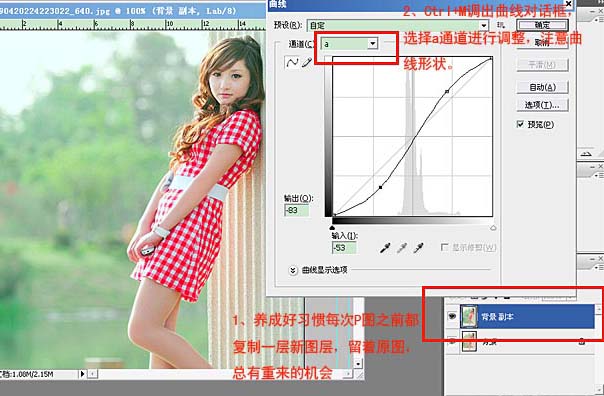Expand 曲线显示选项 curve display options
Viewport: 604px width, 396px height.
point(293,270)
